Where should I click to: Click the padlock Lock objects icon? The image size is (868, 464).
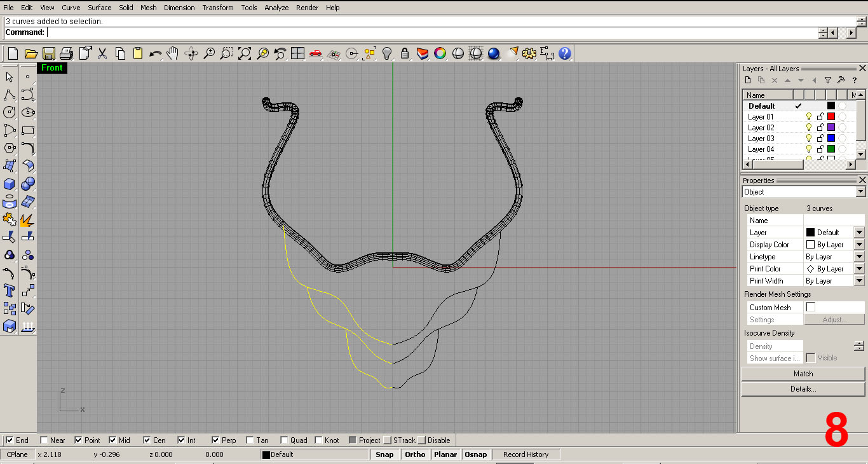coord(405,53)
